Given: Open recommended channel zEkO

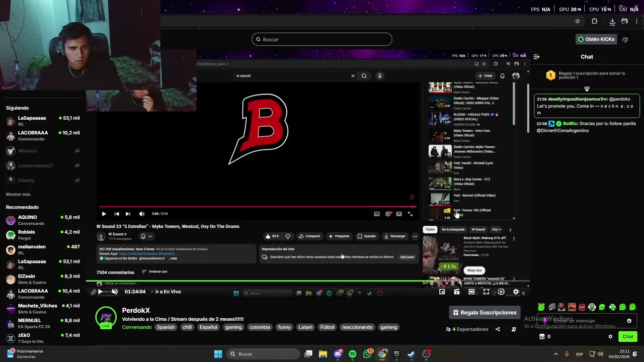Looking at the screenshot, I should (43, 338).
